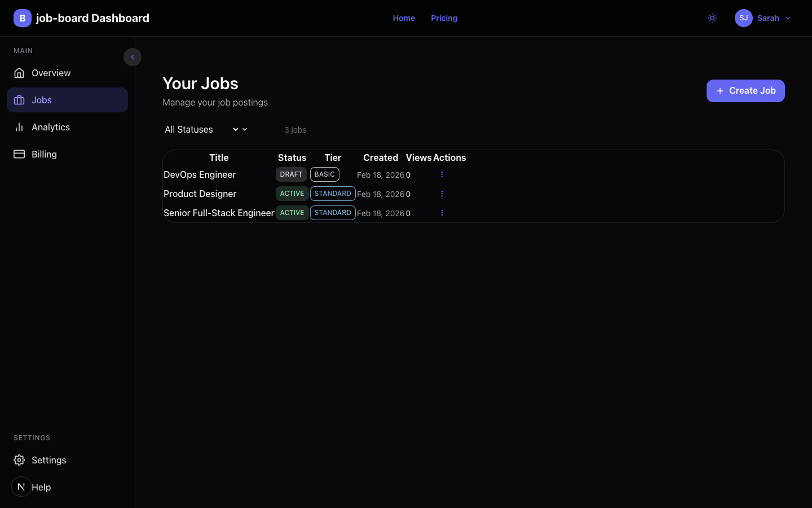
Task: Sort jobs by the Created column header
Action: point(381,157)
